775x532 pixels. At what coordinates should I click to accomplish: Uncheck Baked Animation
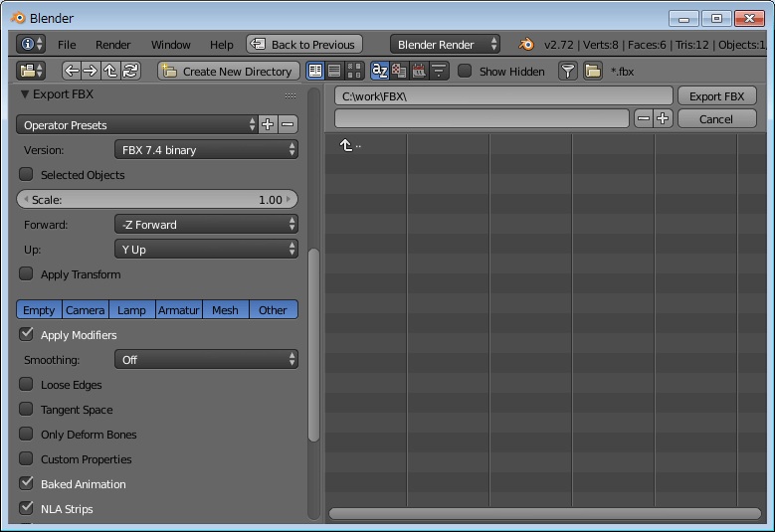(x=26, y=483)
